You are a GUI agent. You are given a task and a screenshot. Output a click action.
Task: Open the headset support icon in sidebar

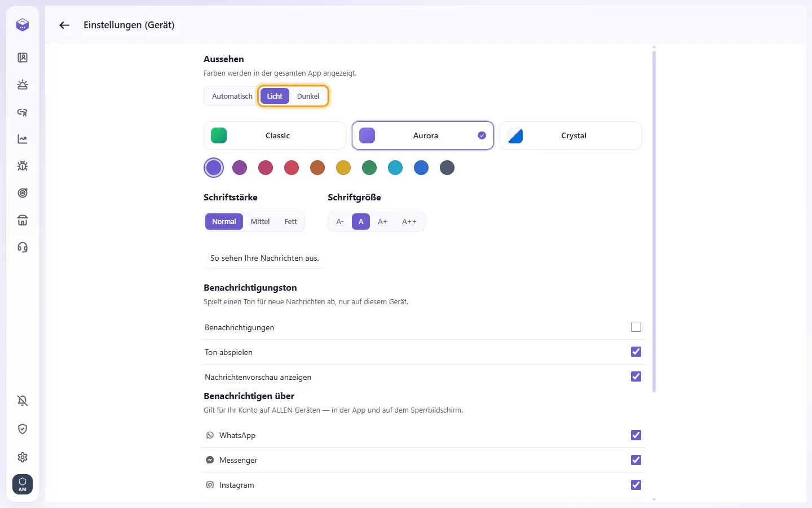click(23, 247)
